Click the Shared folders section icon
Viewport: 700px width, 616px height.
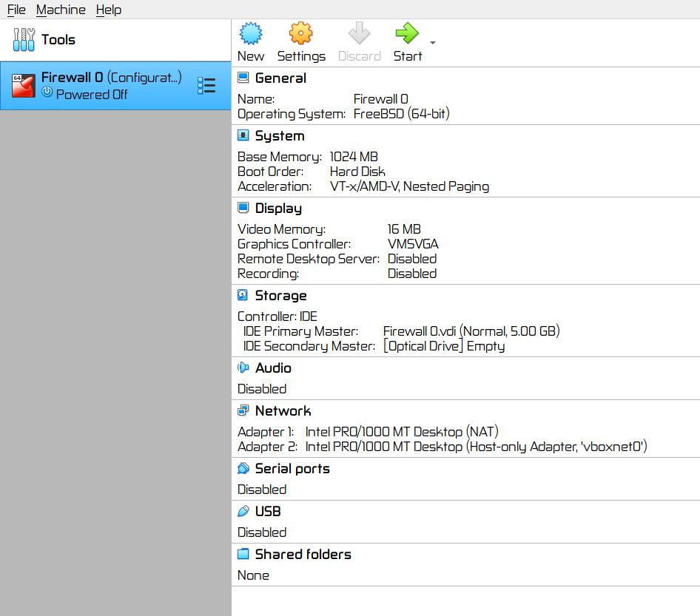click(243, 554)
